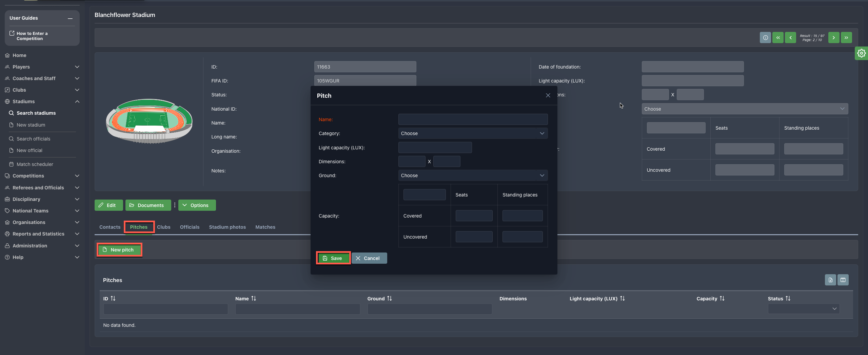Close the Pitch dialog
868x355 pixels.
click(548, 95)
